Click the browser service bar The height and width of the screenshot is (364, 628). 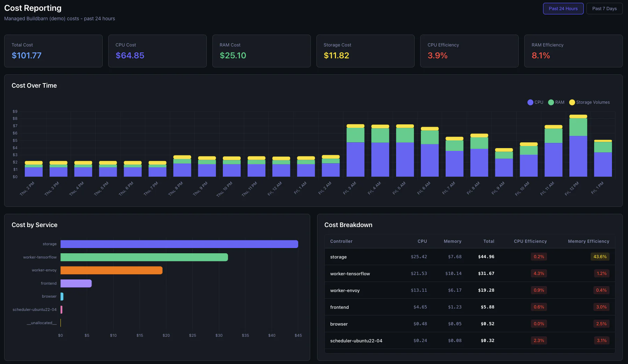[62, 297]
